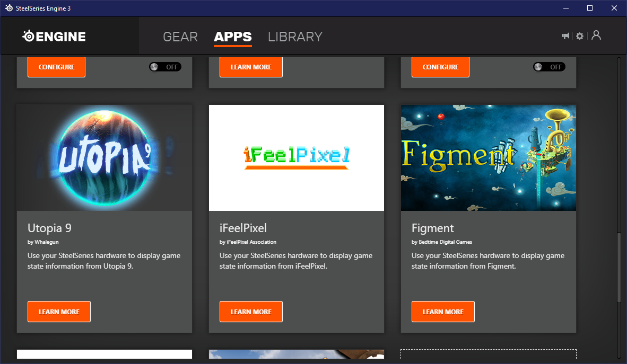Click LEARN MORE in the top-middle card
Screen dimensions: 627x364
click(x=251, y=67)
